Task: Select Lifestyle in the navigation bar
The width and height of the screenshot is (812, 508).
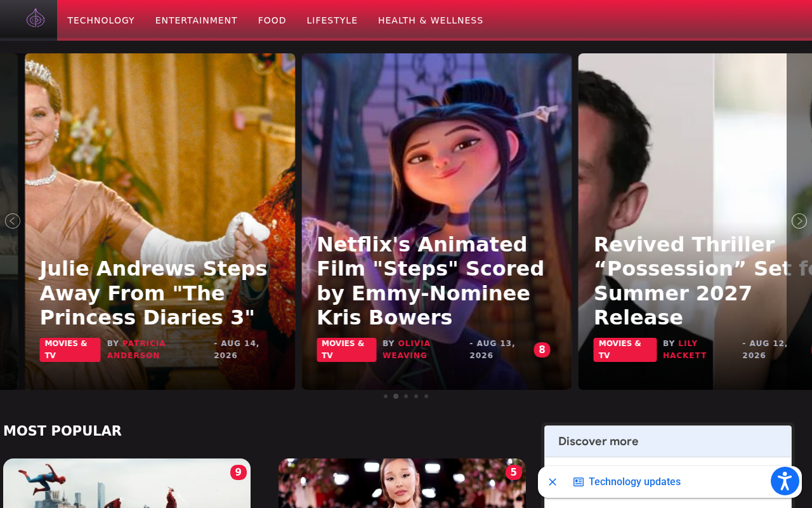Action: [x=332, y=20]
